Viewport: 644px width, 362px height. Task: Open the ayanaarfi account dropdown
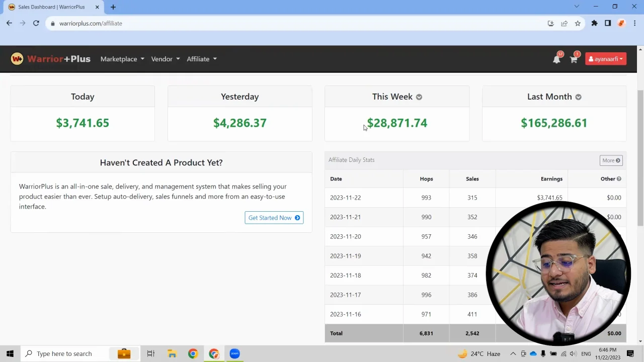click(606, 59)
